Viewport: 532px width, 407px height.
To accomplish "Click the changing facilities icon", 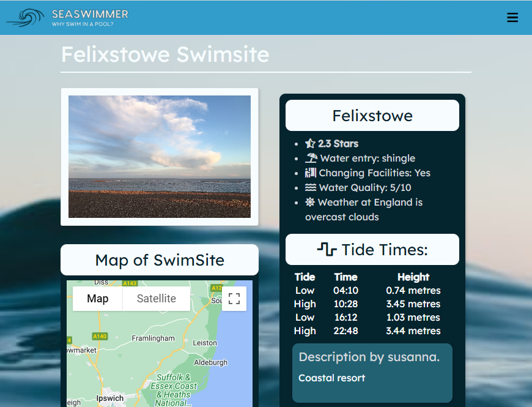I will (x=311, y=173).
